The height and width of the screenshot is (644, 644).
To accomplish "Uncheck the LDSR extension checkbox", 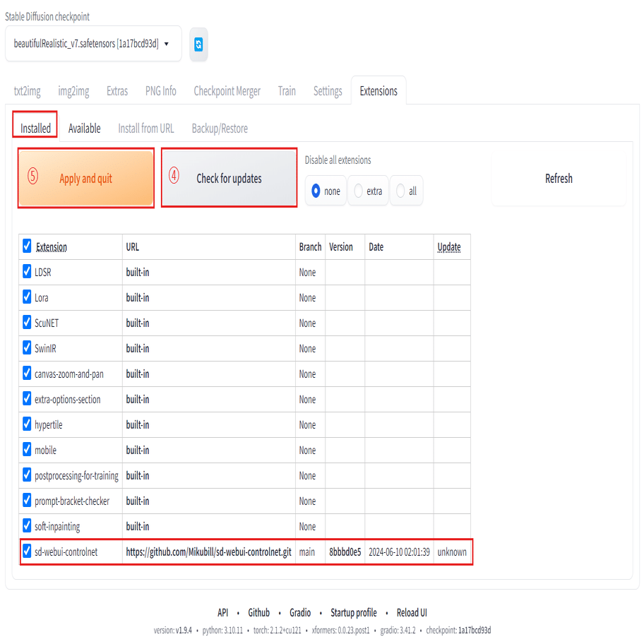I will [27, 271].
